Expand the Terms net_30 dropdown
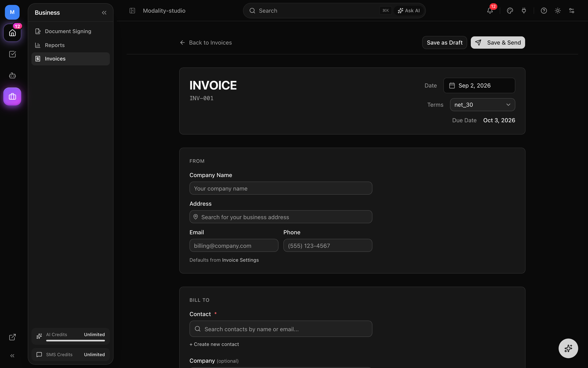The width and height of the screenshot is (588, 368). coord(483,105)
